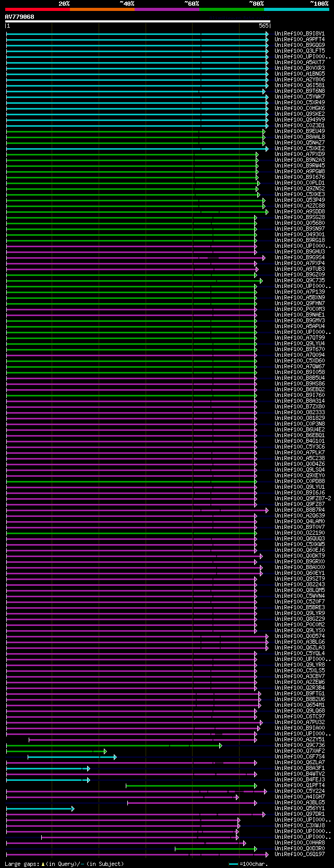The width and height of the screenshot is (334, 868).
Task: Select hit label UniRef100_C6TC97
Action: point(300,717)
